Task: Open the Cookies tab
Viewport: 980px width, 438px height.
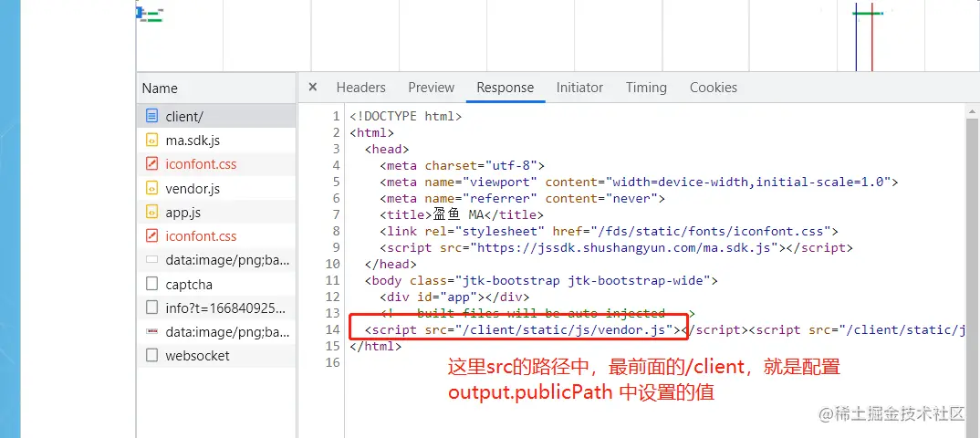Action: [714, 88]
